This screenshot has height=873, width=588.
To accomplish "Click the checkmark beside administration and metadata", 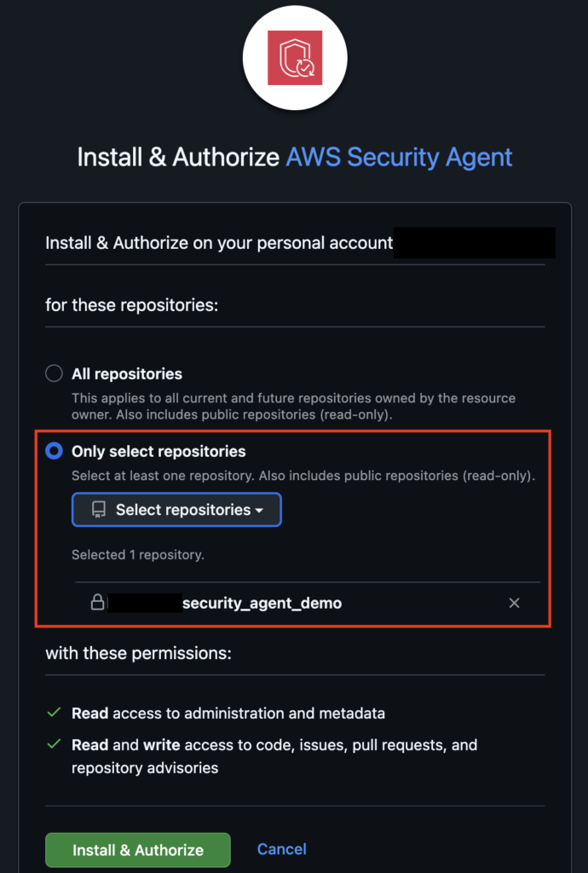I will click(x=54, y=712).
